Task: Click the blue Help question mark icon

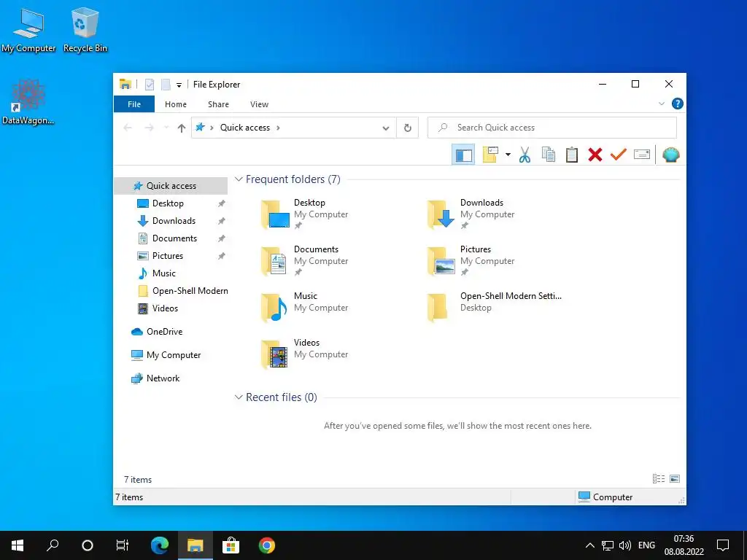Action: [677, 104]
